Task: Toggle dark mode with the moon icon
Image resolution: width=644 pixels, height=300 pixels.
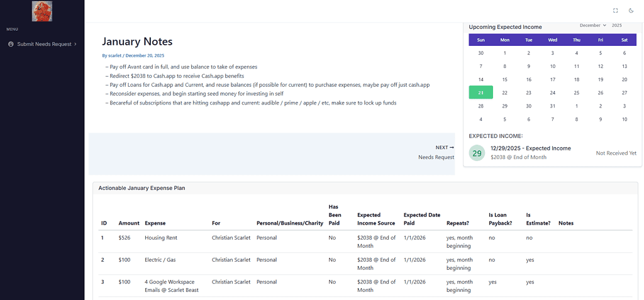Action: (x=631, y=10)
